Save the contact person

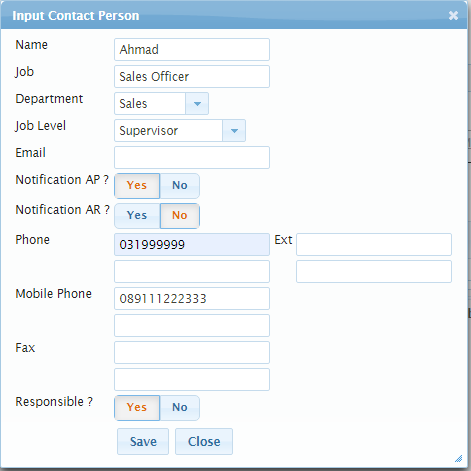[143, 442]
